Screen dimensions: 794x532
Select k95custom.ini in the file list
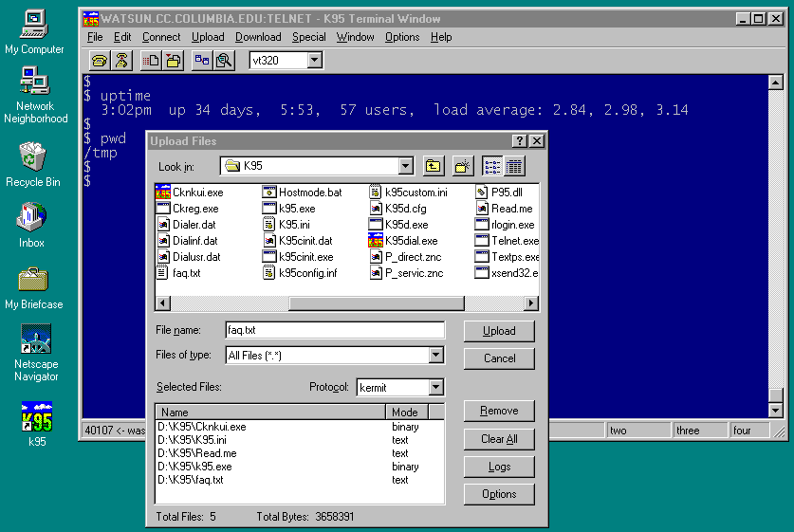(409, 193)
